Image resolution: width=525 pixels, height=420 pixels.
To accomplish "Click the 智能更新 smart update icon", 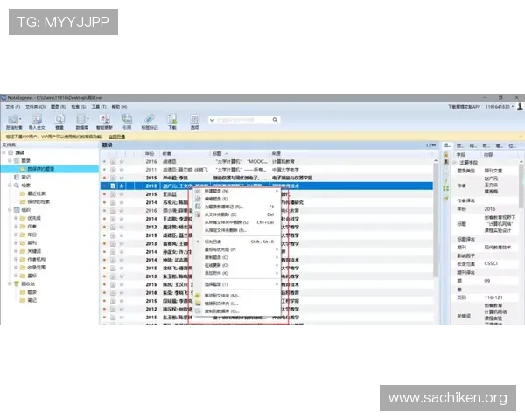I will [x=104, y=120].
